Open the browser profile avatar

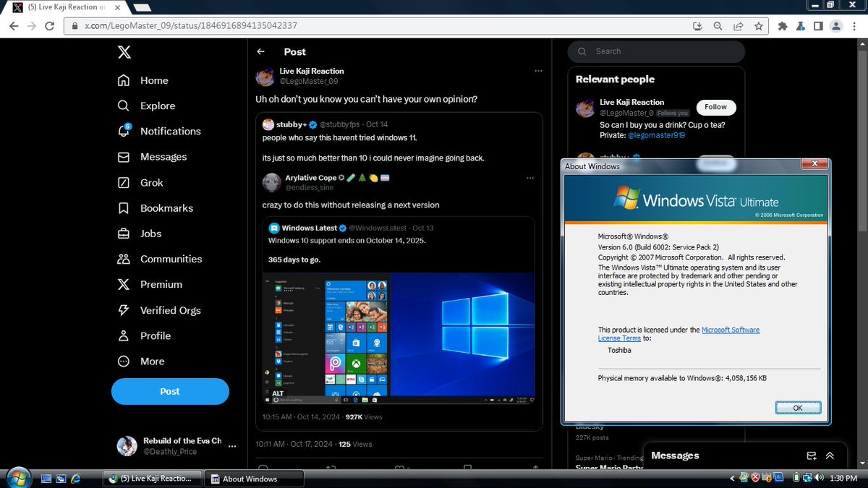[836, 25]
